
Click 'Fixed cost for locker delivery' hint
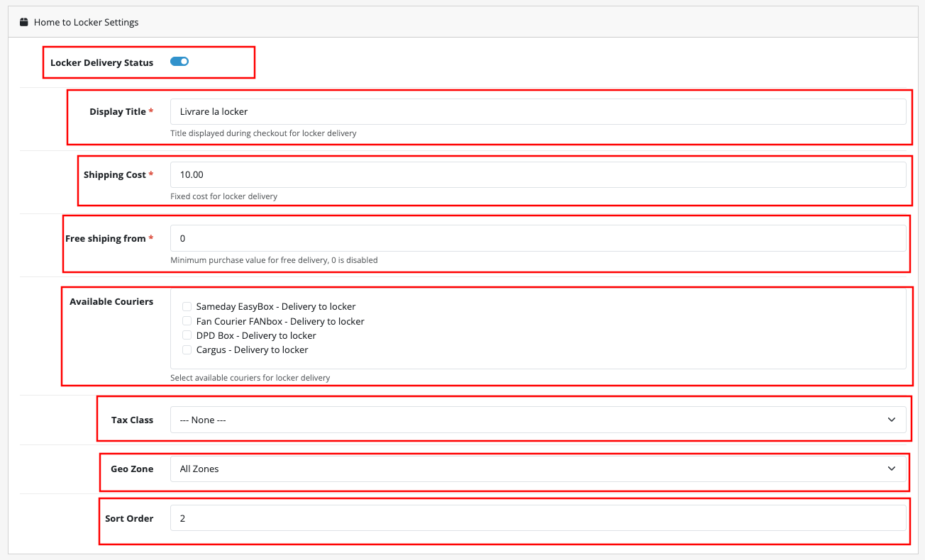point(223,196)
